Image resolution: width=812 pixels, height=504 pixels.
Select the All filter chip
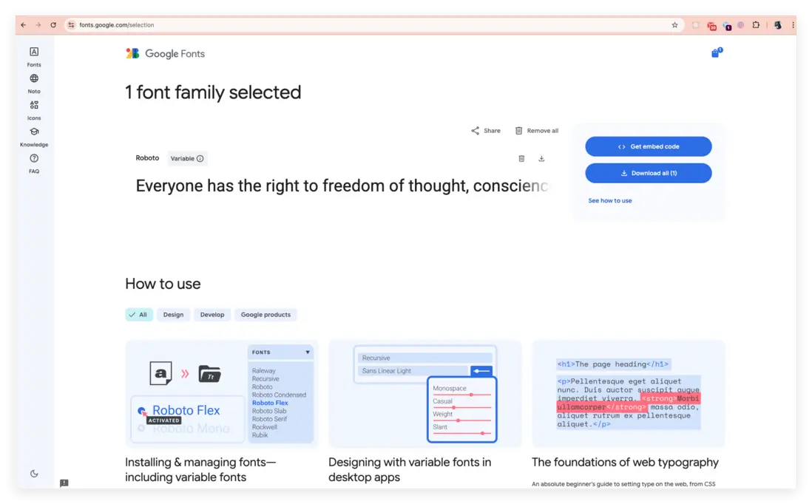pyautogui.click(x=139, y=315)
